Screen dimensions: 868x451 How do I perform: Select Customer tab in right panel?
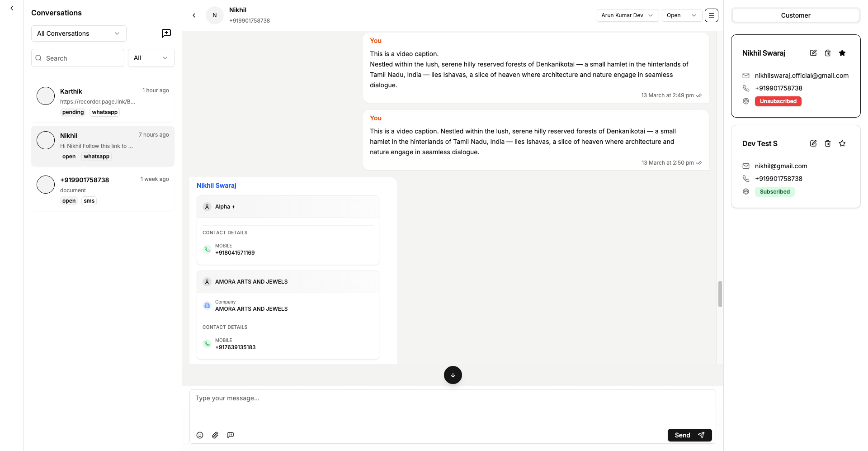click(x=796, y=15)
